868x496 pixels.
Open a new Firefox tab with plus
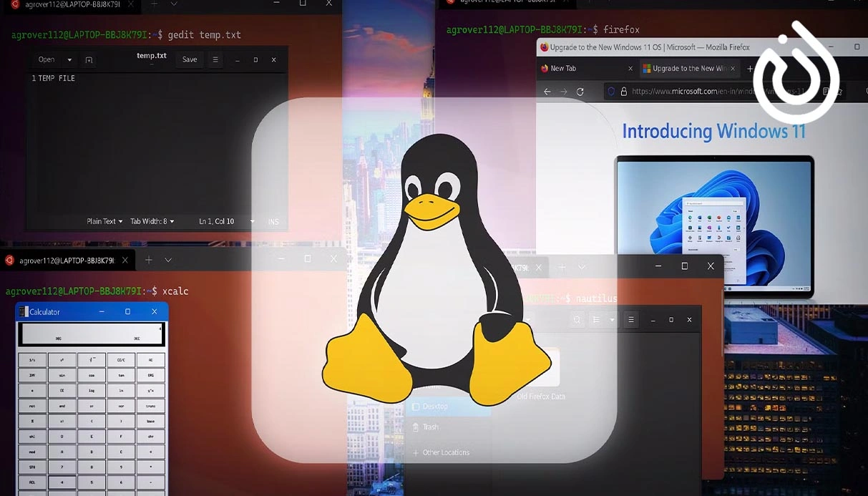(x=749, y=68)
